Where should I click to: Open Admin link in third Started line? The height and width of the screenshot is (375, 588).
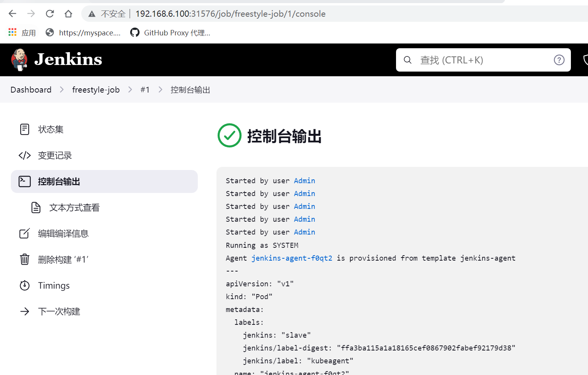(304, 206)
